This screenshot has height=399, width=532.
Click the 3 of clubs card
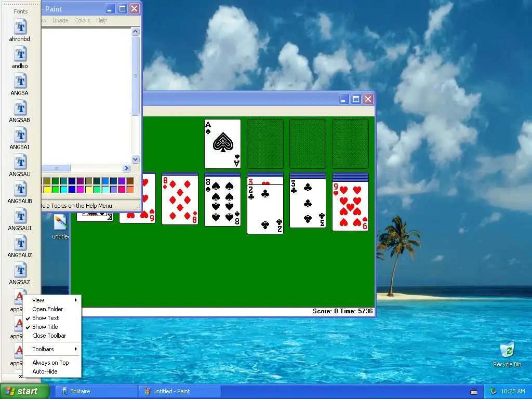click(308, 203)
